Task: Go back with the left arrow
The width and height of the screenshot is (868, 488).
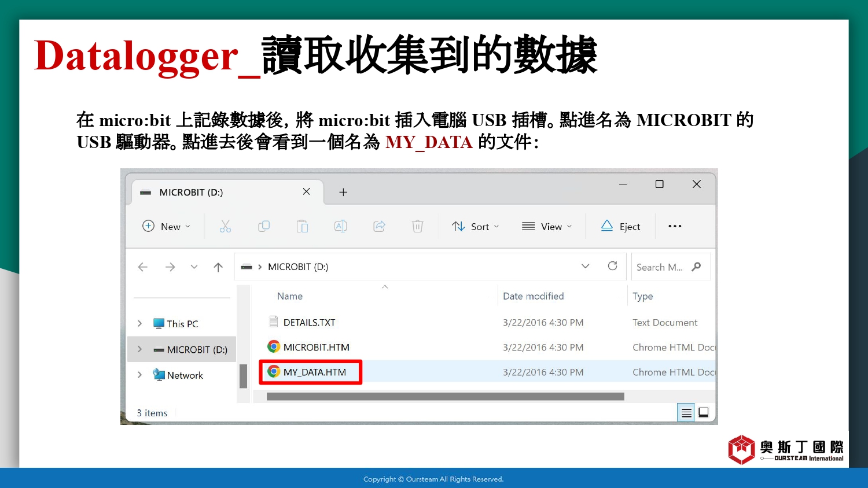Action: click(143, 267)
